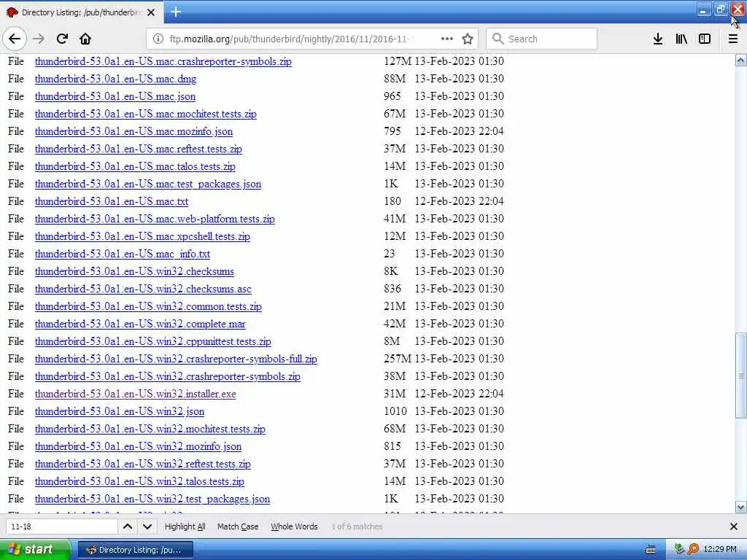Reload the current directory listing
This screenshot has width=747, height=560.
pos(62,39)
